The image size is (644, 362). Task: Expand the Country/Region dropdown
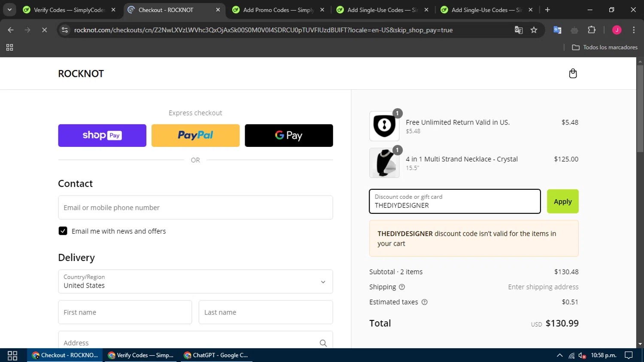[x=195, y=282]
